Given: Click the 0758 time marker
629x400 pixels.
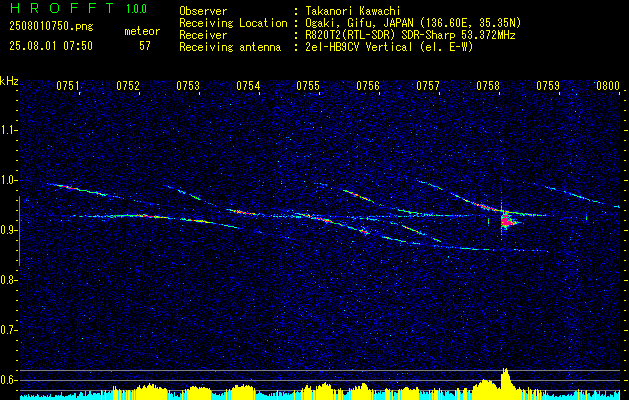Looking at the screenshot, I should pos(488,86).
